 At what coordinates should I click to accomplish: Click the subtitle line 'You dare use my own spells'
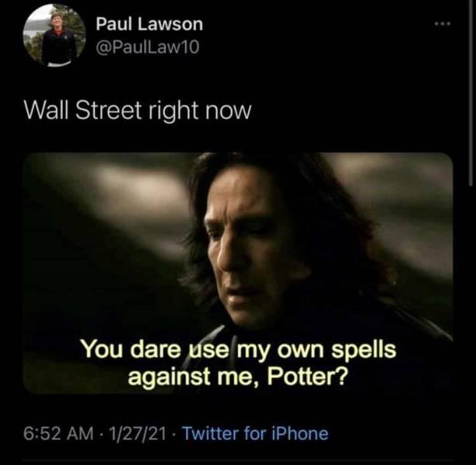(239, 350)
